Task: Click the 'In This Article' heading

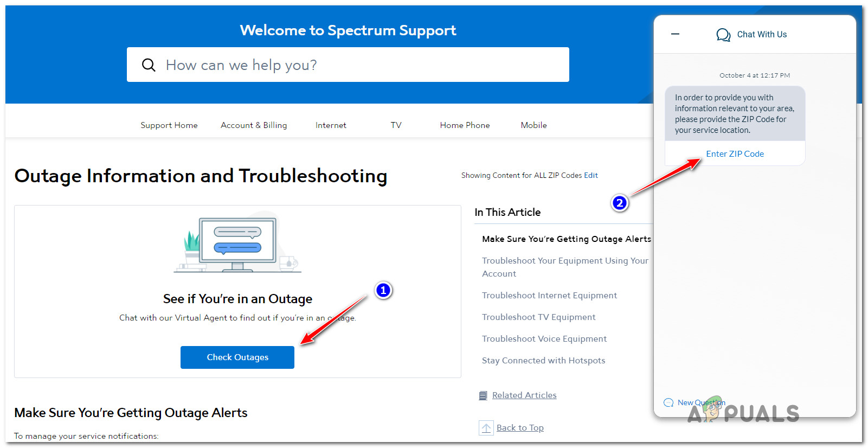Action: click(507, 212)
